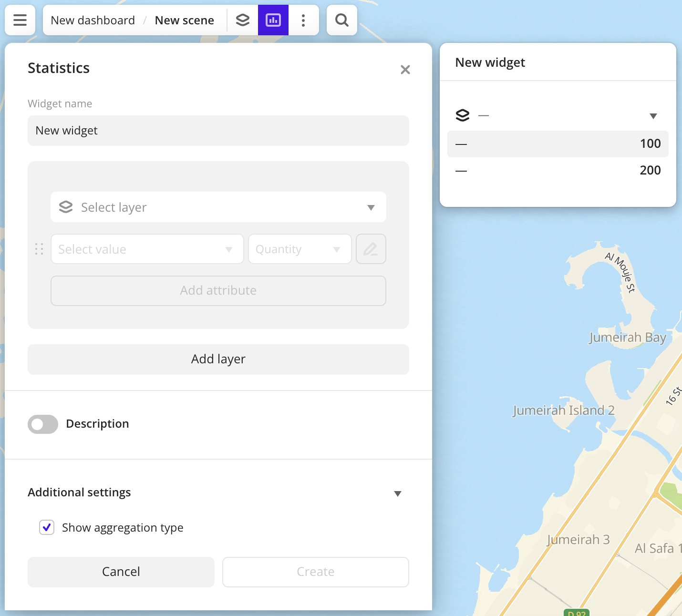Select New scene in the breadcrumb
682x616 pixels.
click(184, 20)
